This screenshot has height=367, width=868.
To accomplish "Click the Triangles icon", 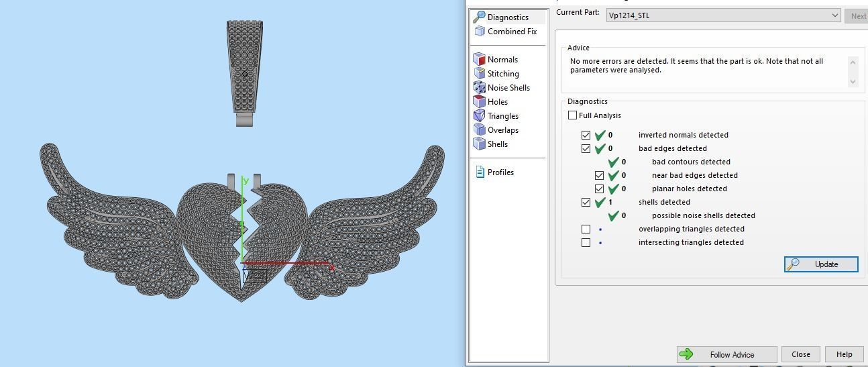I will click(479, 115).
